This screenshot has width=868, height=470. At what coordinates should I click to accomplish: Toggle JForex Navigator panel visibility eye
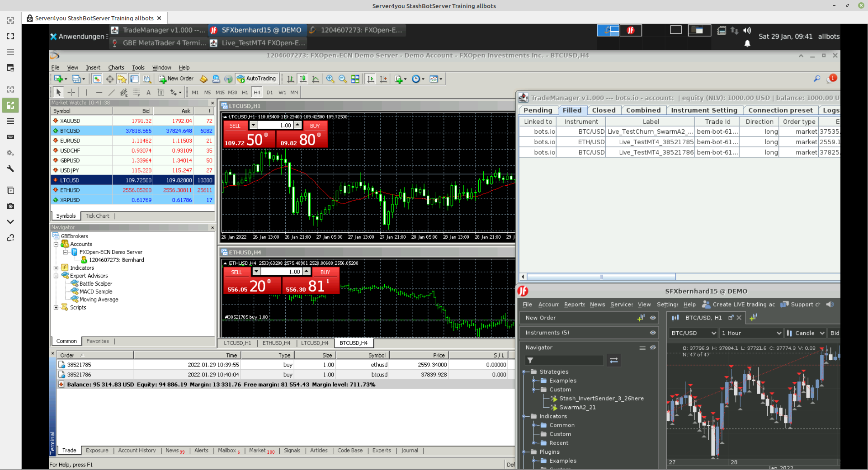[x=653, y=348]
